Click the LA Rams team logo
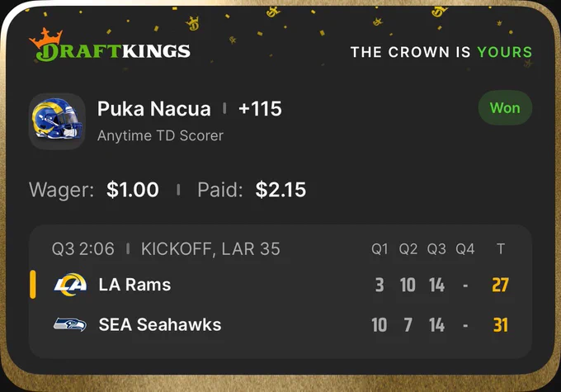 click(70, 285)
